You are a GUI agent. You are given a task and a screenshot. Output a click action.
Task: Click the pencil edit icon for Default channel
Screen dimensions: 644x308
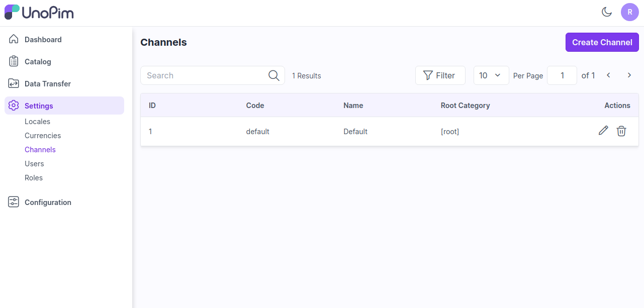click(603, 131)
